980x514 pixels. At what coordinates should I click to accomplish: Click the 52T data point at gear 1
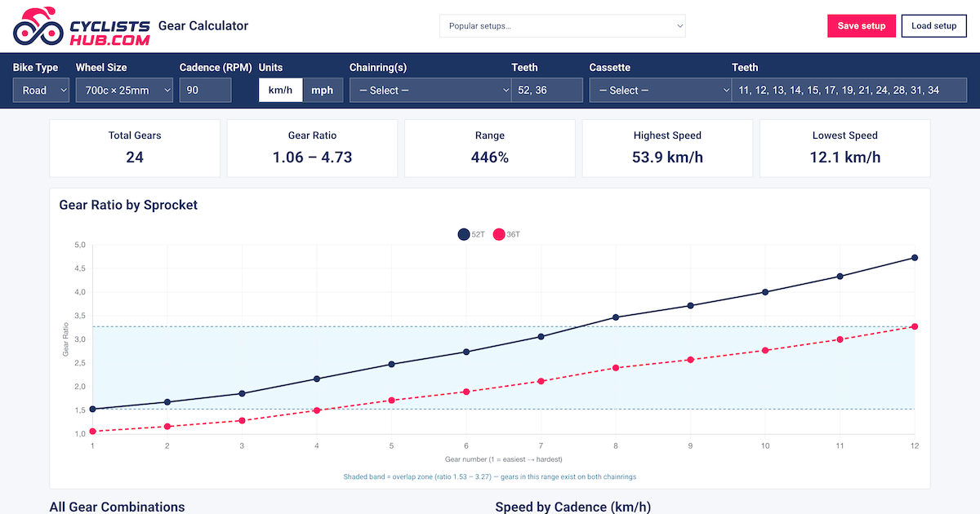[x=92, y=409]
